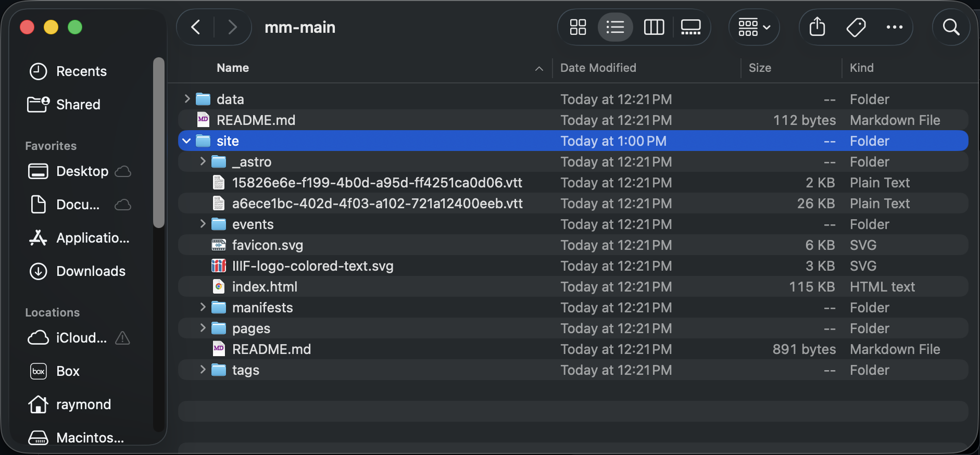
Task: Toggle list view mode
Action: coord(615,27)
